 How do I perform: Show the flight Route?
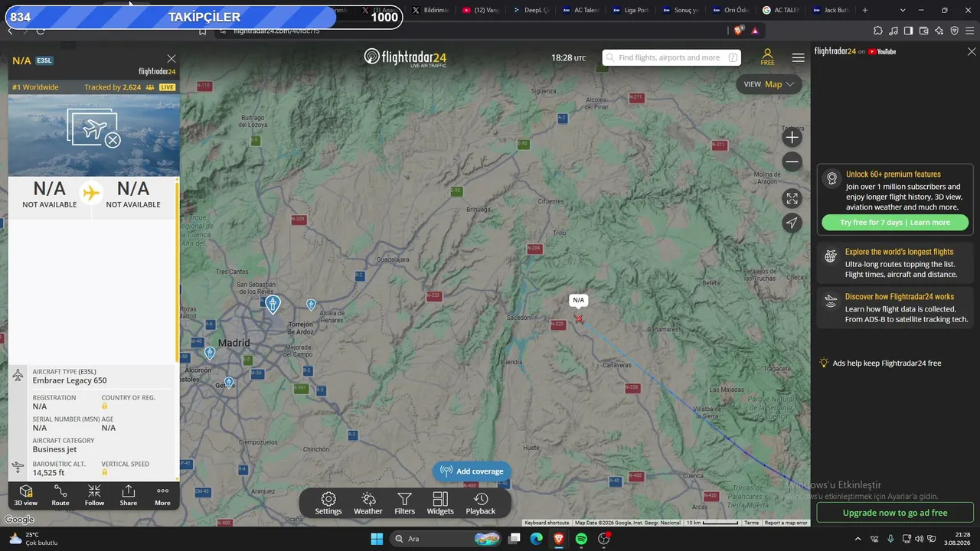[60, 495]
